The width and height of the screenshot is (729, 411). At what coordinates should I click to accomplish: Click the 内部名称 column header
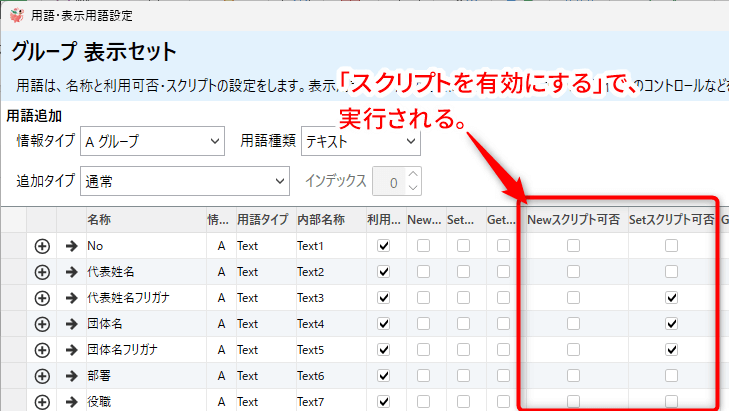pyautogui.click(x=320, y=220)
